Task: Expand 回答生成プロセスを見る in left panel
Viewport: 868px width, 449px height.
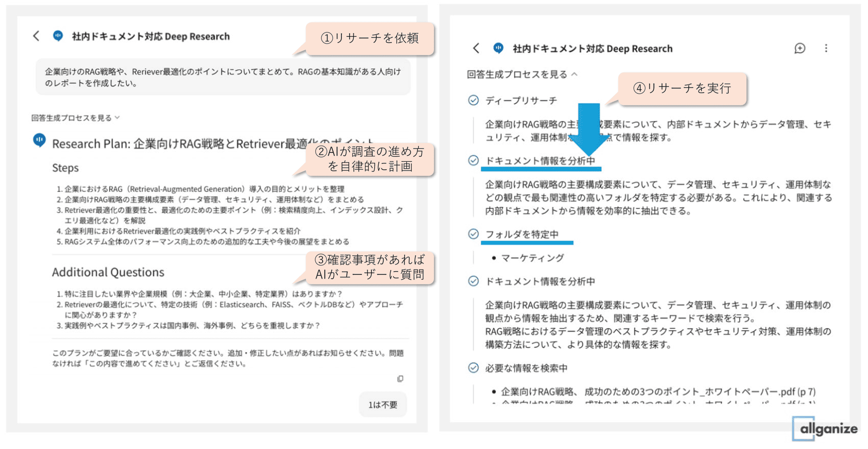Action: (x=75, y=118)
